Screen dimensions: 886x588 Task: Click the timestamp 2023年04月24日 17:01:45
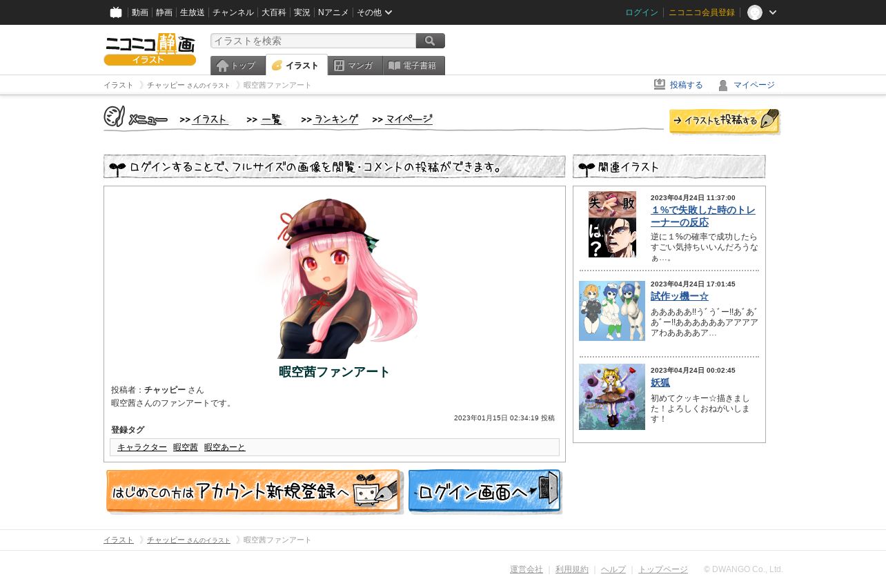693,284
